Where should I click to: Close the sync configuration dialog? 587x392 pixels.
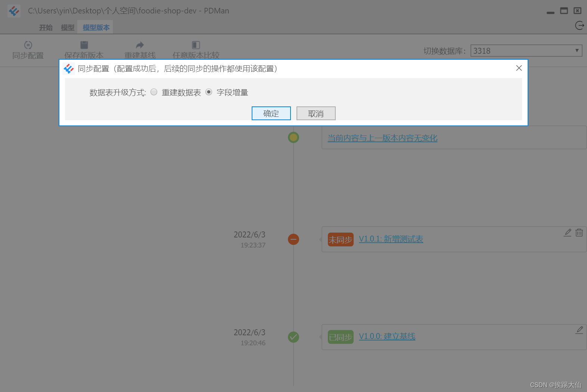pyautogui.click(x=519, y=68)
